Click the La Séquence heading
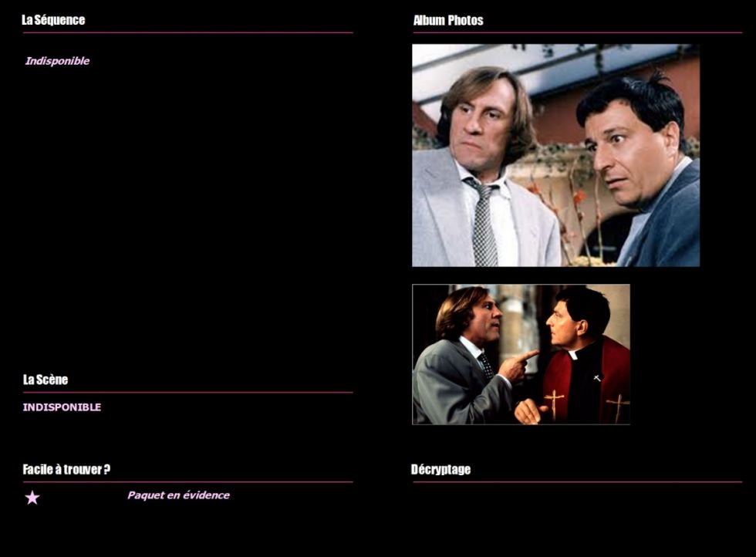Viewport: 756px width, 557px height. (x=53, y=20)
